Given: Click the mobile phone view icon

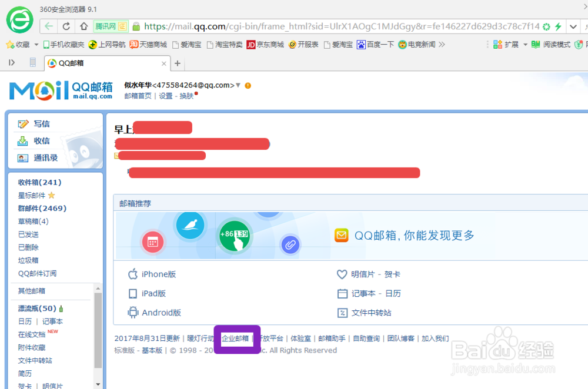Looking at the screenshot, I should click(x=32, y=63).
